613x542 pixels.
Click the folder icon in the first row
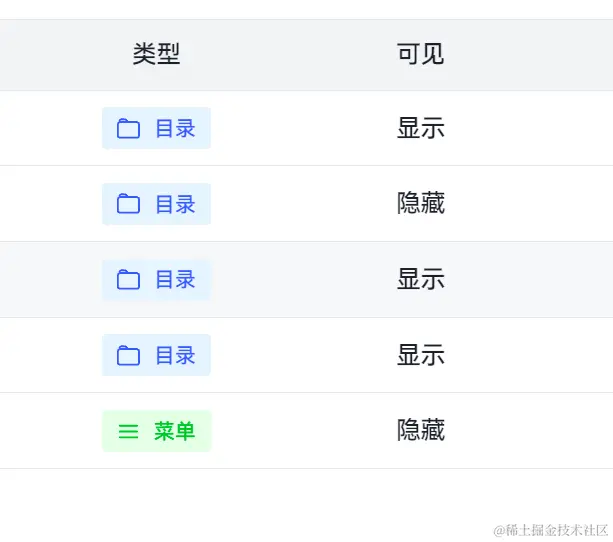point(128,128)
